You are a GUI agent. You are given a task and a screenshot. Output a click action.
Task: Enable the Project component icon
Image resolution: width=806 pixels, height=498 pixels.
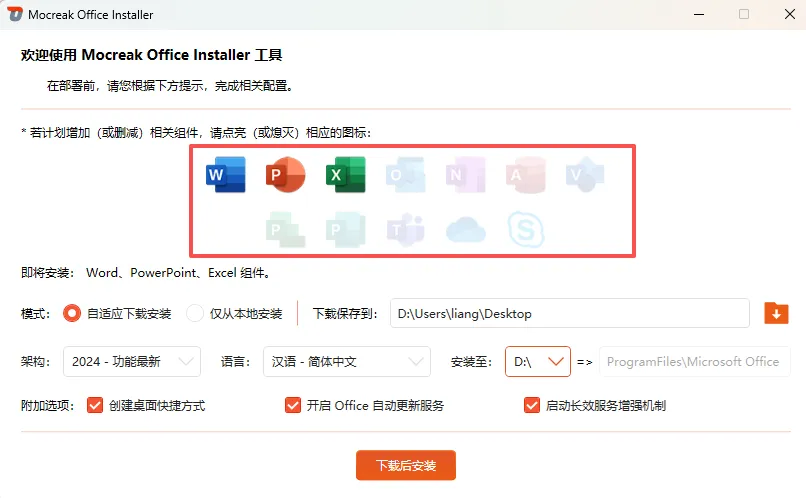tap(285, 230)
